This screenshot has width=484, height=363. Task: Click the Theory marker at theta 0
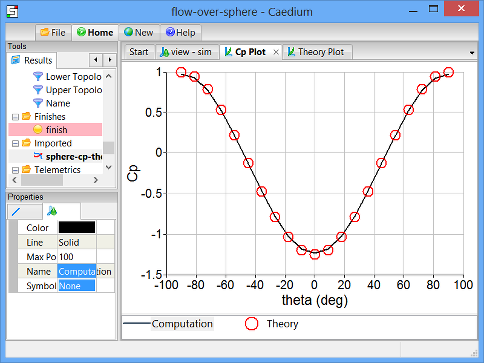[x=315, y=254]
